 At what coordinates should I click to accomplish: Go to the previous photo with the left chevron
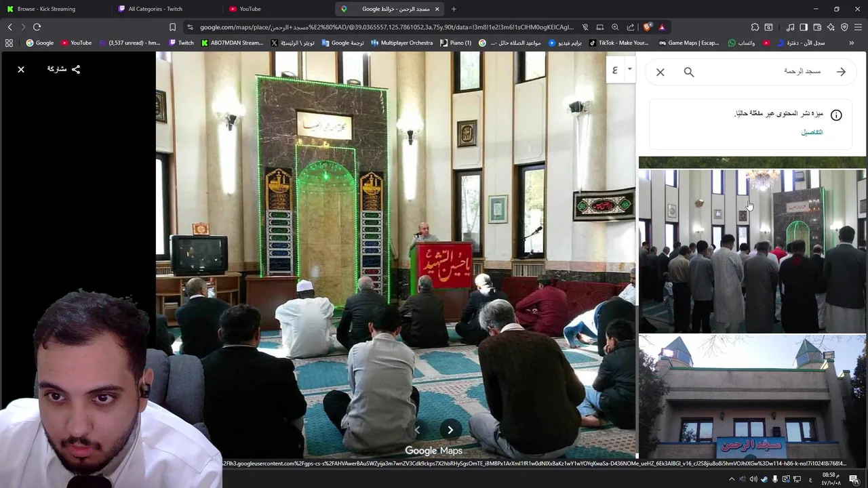417,430
